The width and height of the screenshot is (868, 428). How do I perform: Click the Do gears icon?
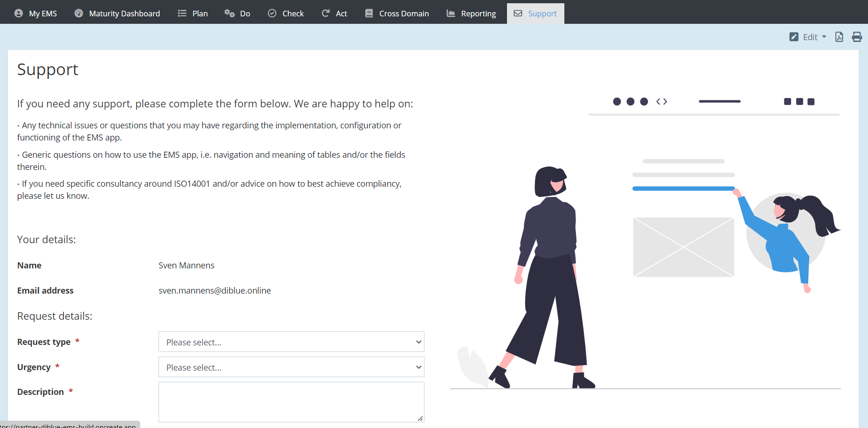[229, 14]
